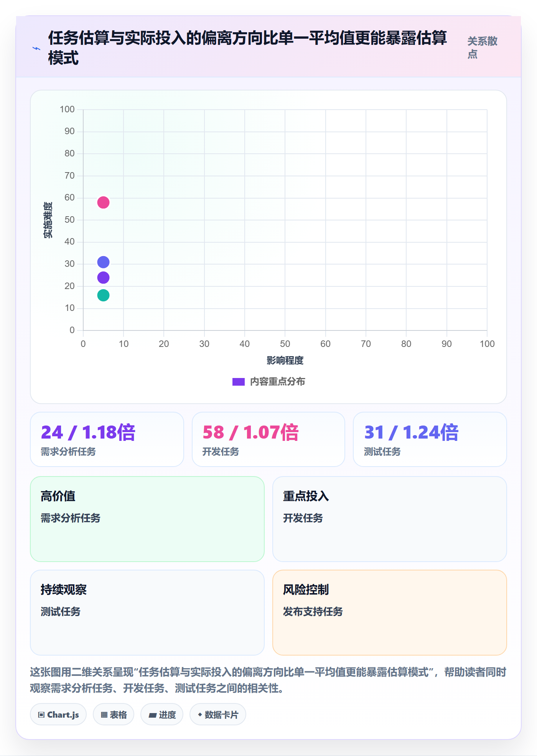Click the 关系散点 label in the header

click(x=482, y=48)
